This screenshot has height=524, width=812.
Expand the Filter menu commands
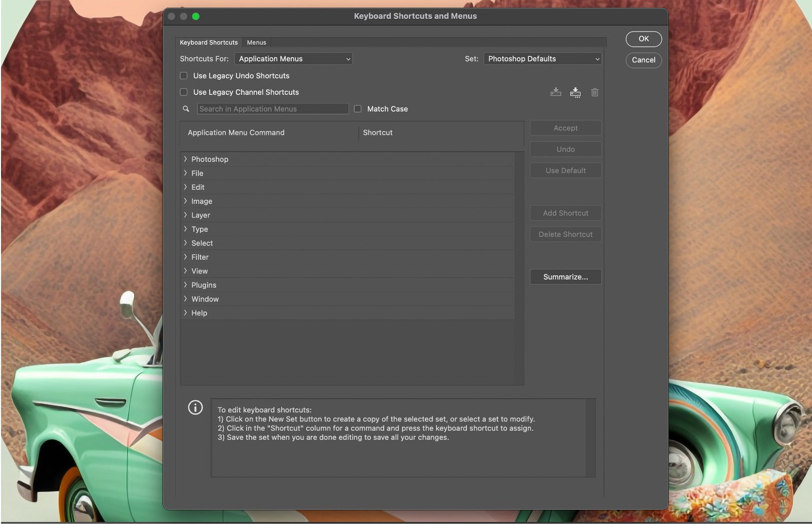click(x=186, y=257)
